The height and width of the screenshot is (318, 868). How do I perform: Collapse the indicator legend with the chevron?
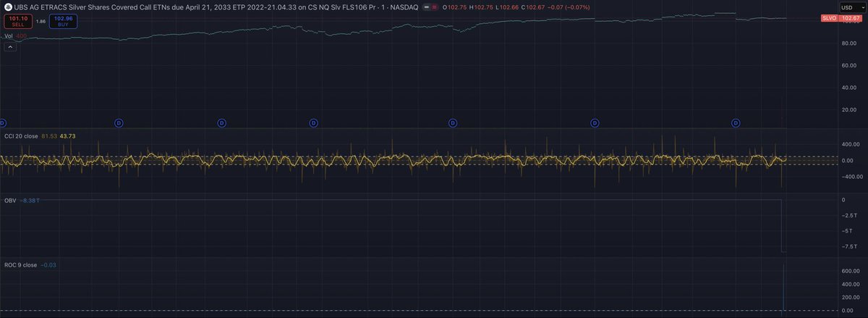pos(10,46)
